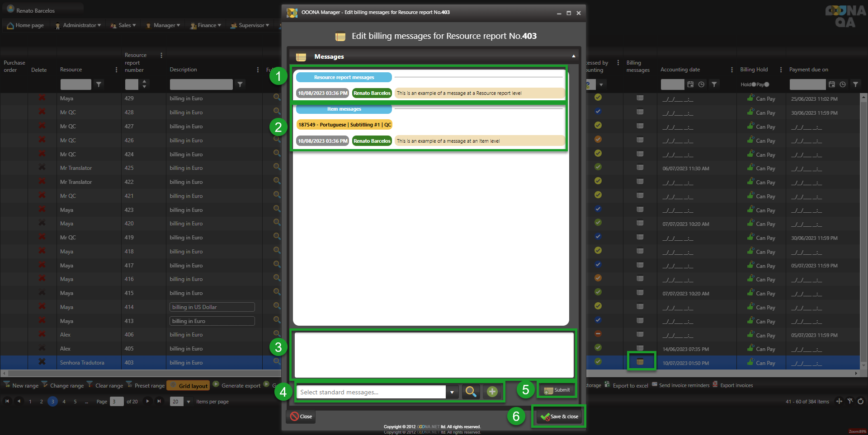Click the Export to excel icon

[607, 385]
